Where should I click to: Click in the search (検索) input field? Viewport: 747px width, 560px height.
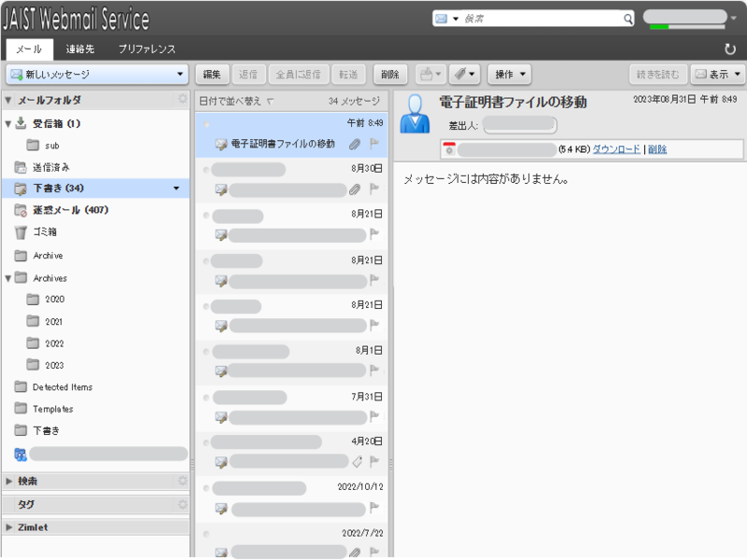[x=542, y=19]
